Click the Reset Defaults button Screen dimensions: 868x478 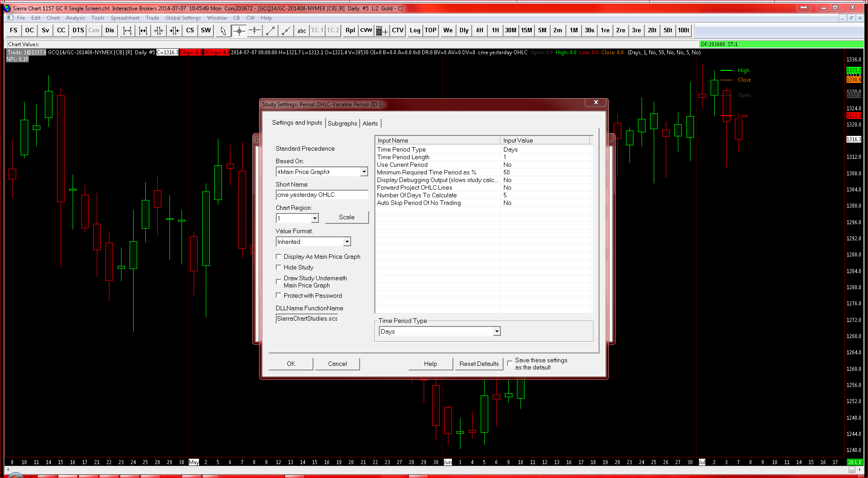479,364
